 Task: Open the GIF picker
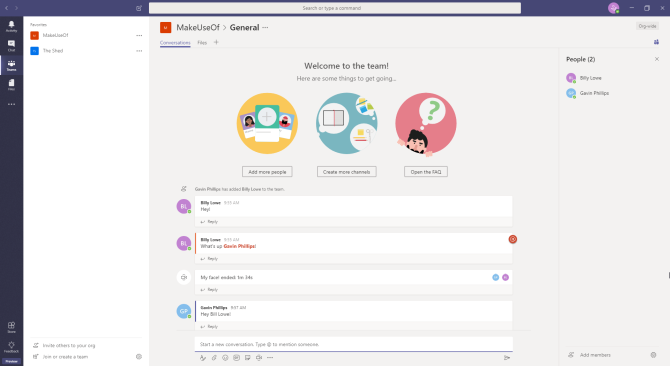tap(236, 358)
